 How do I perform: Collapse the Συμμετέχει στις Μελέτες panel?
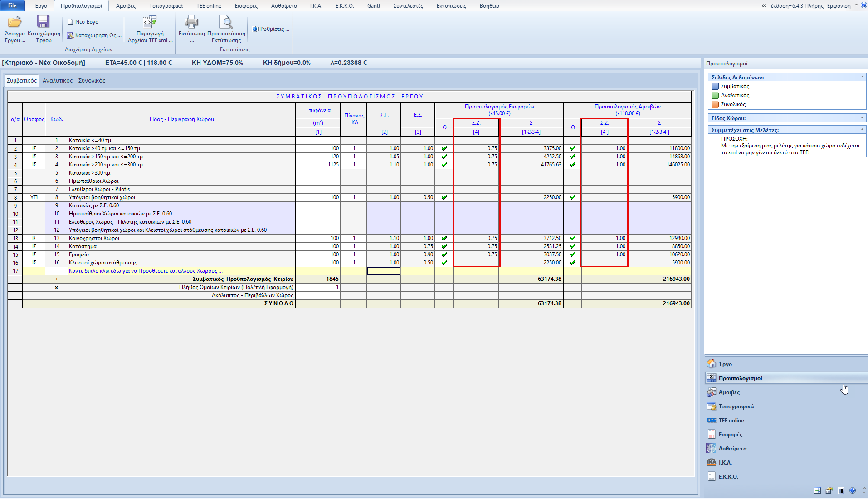pos(862,130)
